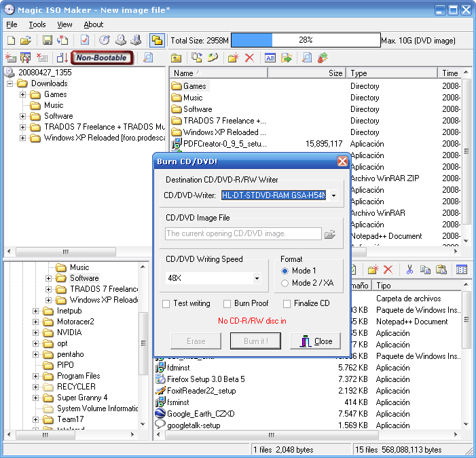Open the CD/DVD-Writer dropdown
Viewport: 476px width, 458px height.
pos(333,195)
